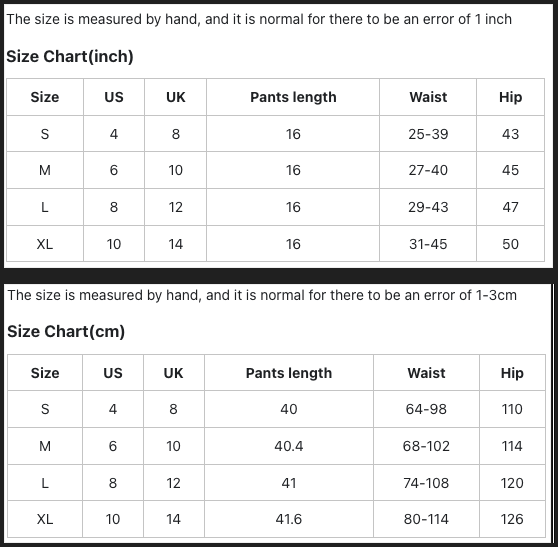This screenshot has width=558, height=547.
Task: Click hip value 43 in inch table
Action: [x=510, y=134]
